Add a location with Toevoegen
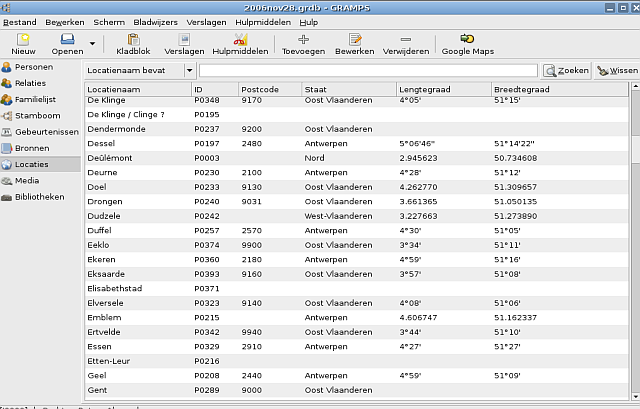 [303, 43]
